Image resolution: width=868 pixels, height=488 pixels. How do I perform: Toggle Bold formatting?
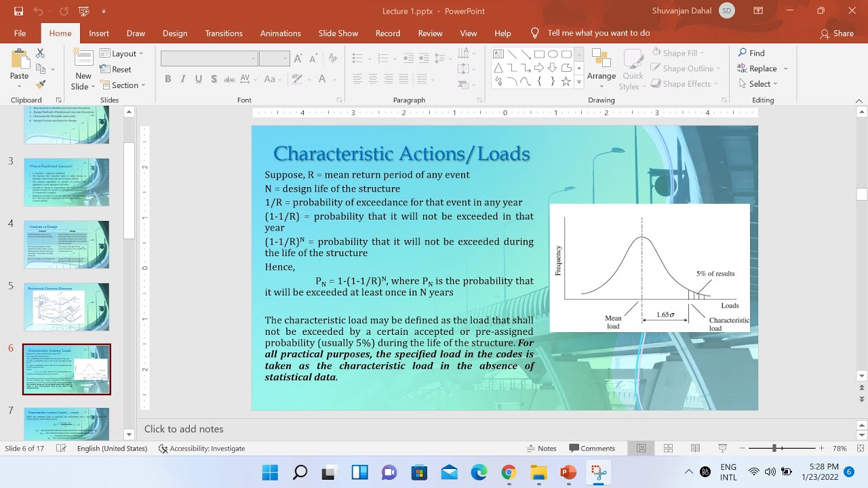(x=167, y=79)
